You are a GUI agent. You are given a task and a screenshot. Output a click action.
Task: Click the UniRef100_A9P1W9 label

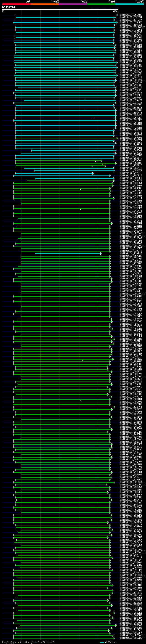[131, 48]
